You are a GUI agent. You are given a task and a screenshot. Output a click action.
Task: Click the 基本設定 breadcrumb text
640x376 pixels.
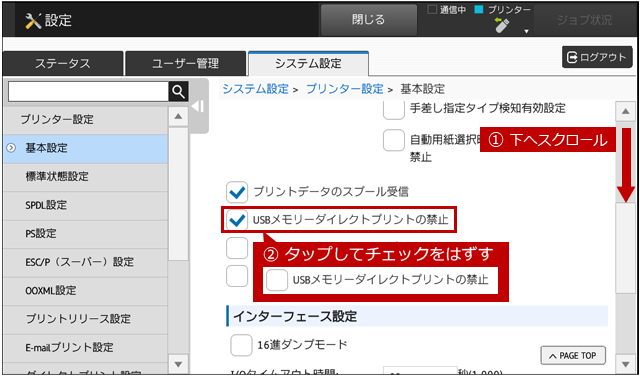pos(422,89)
